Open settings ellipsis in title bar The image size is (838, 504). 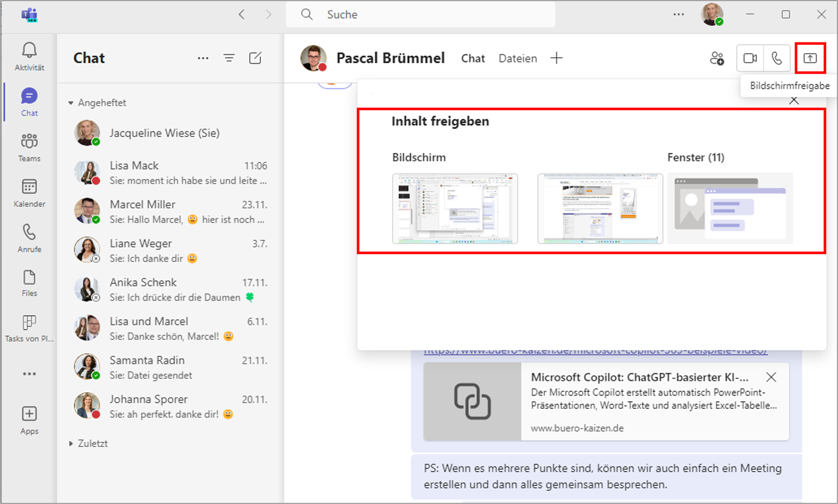pos(679,15)
